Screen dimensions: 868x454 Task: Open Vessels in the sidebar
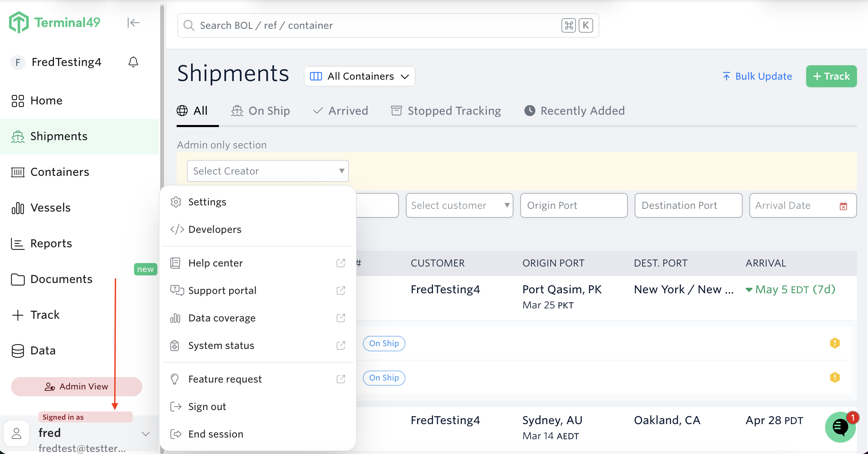(x=50, y=208)
